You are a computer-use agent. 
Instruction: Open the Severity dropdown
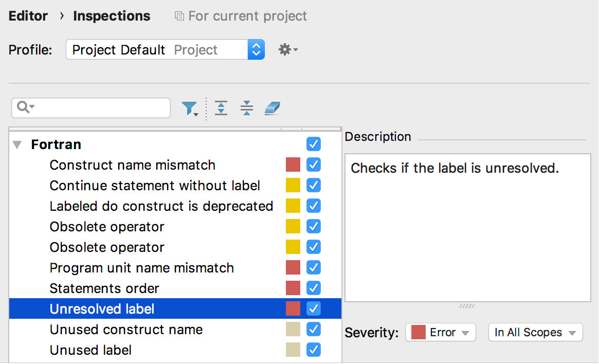[x=441, y=332]
